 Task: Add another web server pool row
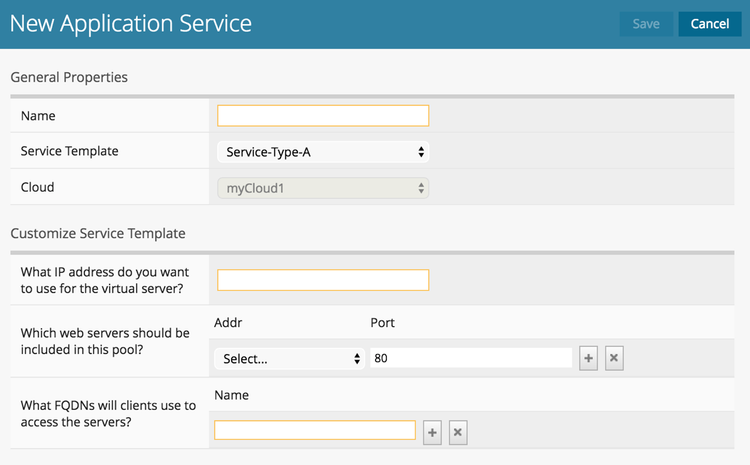tap(589, 359)
